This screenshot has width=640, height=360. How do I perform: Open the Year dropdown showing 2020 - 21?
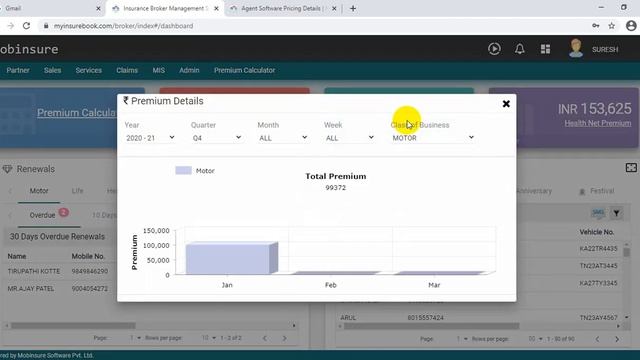pos(150,138)
